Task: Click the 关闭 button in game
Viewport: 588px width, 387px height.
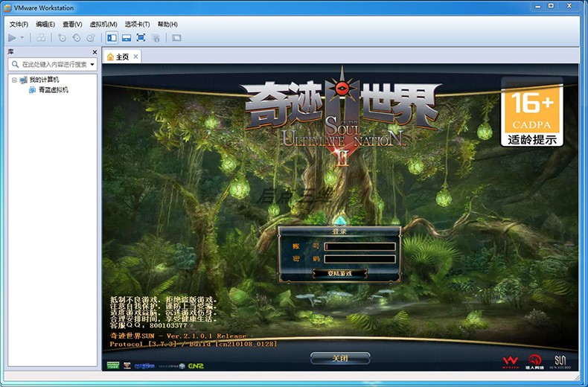Action: (340, 358)
